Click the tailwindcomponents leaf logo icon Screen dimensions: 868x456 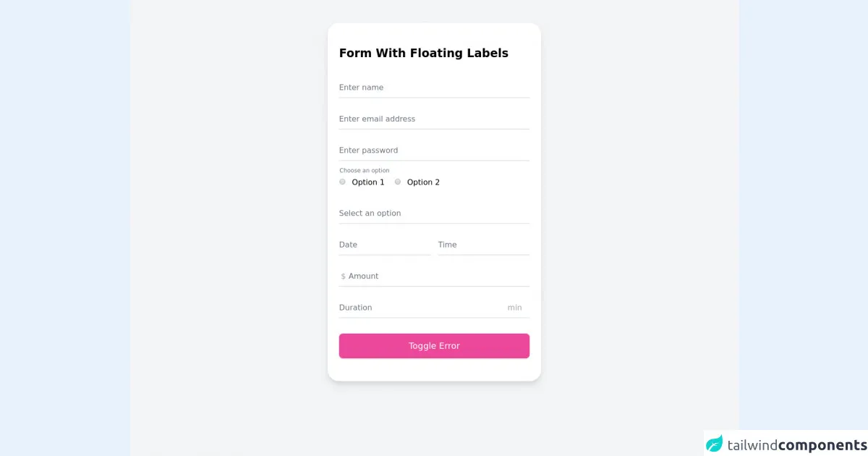point(714,444)
